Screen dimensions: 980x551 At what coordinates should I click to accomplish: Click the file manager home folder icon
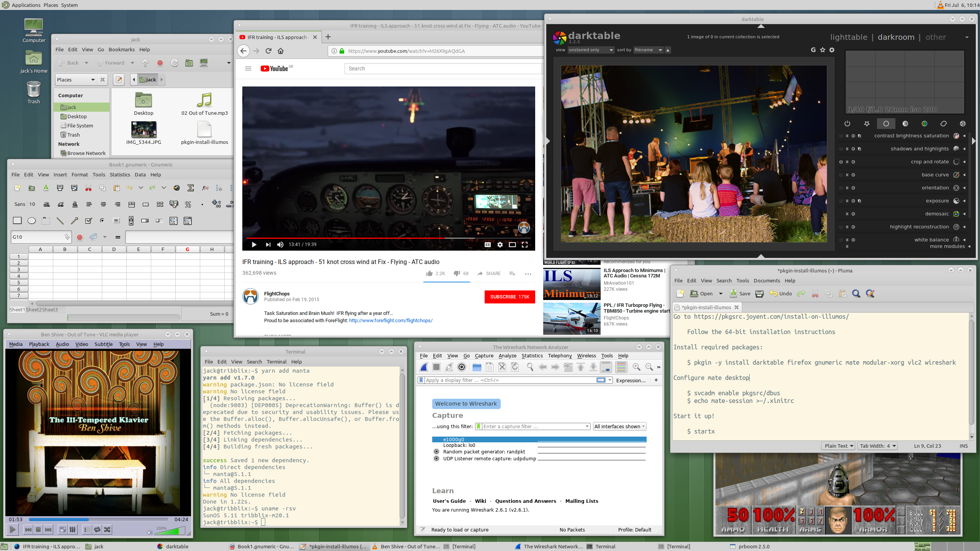click(x=189, y=63)
